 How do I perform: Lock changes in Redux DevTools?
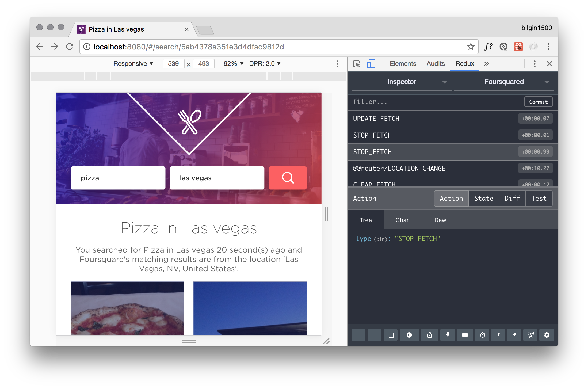[429, 335]
